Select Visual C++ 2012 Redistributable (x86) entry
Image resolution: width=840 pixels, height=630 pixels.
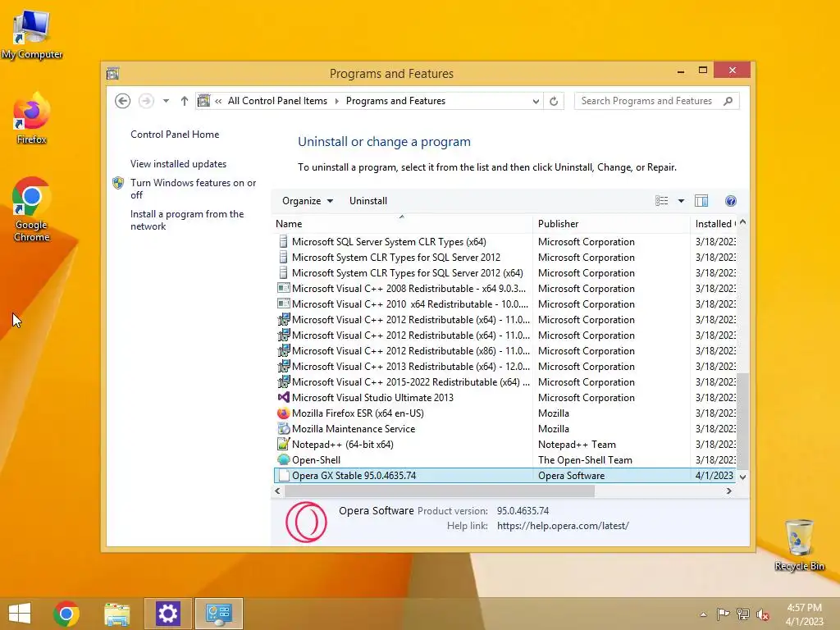411,351
